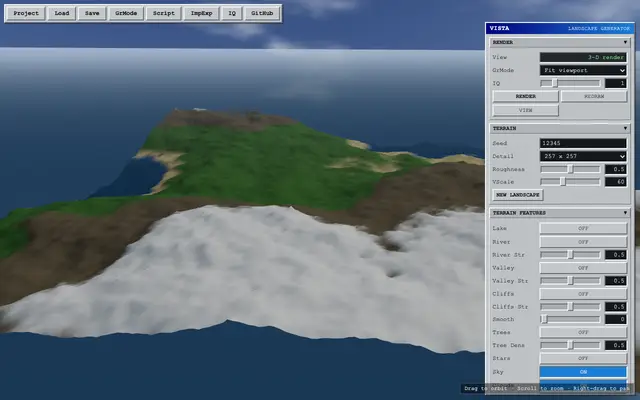The width and height of the screenshot is (640, 400).
Task: Open the Detail 257 x 257 dropdown
Action: tap(583, 156)
